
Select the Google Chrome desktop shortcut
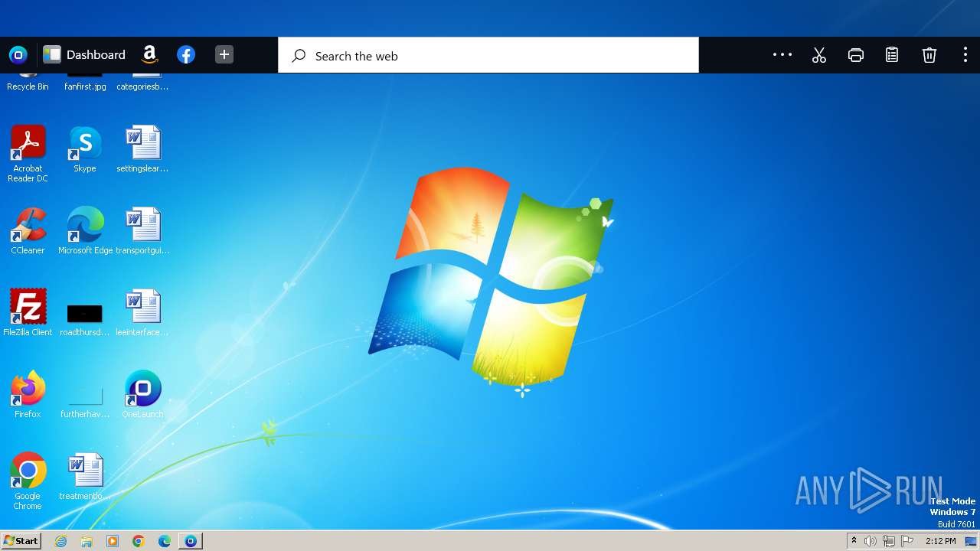coord(28,481)
